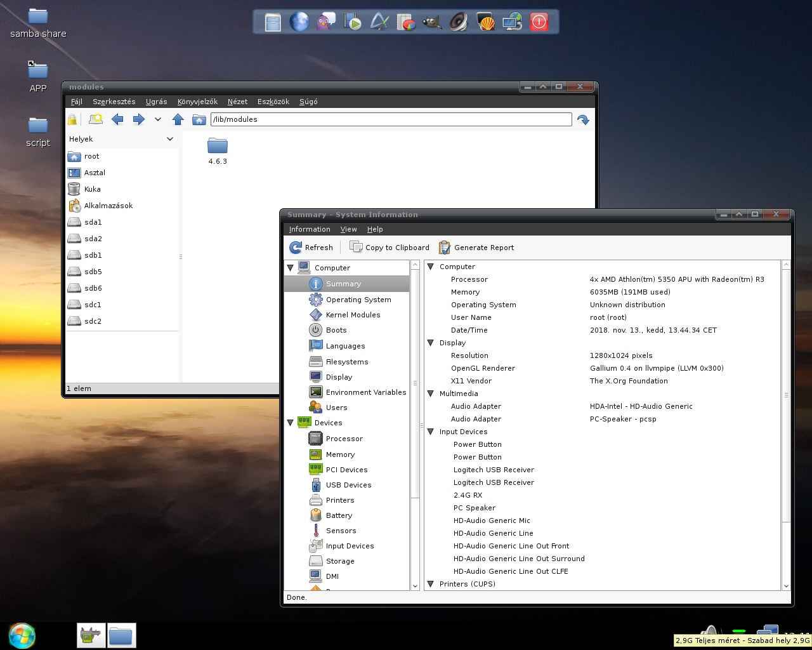Viewport: 812px width, 650px height.
Task: Select Sensors in the tree
Action: (341, 531)
